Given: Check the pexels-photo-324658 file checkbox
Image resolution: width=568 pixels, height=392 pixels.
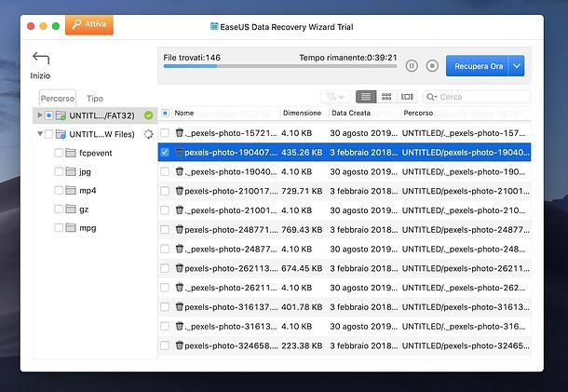Looking at the screenshot, I should click(x=165, y=345).
